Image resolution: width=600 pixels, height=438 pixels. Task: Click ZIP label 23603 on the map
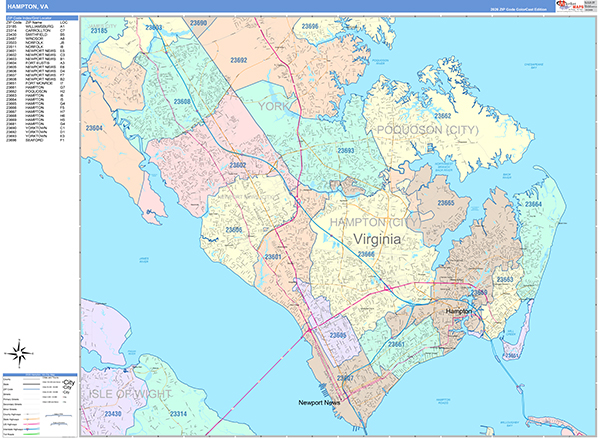pos(153,28)
